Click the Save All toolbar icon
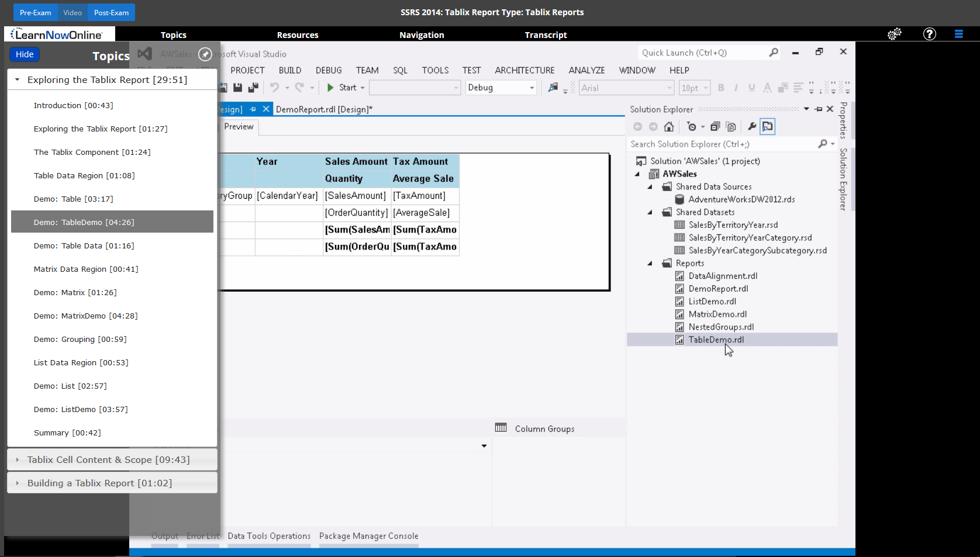 click(253, 88)
